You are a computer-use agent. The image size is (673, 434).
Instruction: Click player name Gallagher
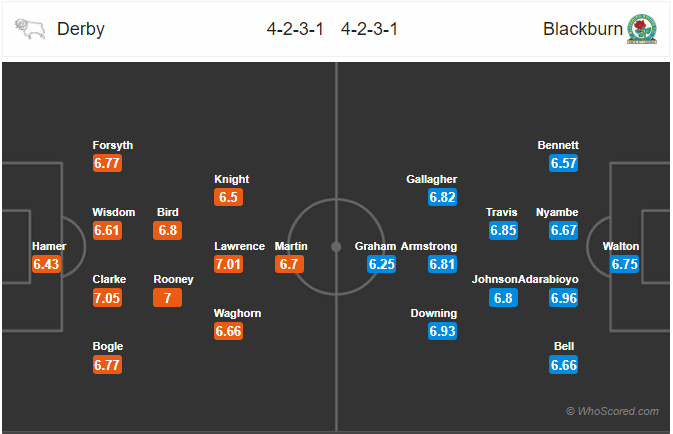click(431, 179)
